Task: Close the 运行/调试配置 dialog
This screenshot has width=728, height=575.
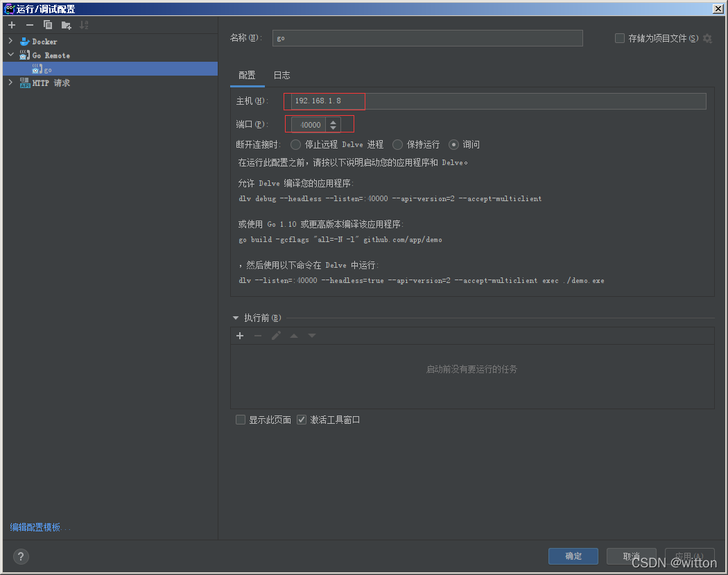Action: [718, 9]
